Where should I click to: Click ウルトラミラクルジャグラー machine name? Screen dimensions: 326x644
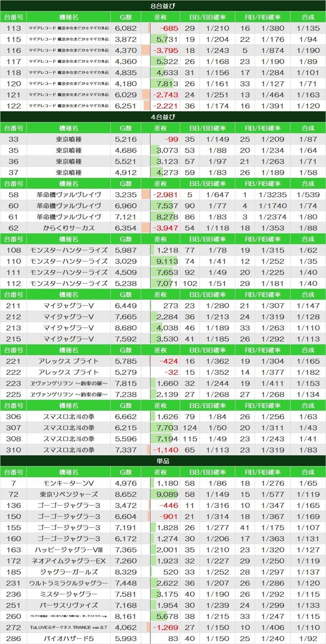(69, 583)
